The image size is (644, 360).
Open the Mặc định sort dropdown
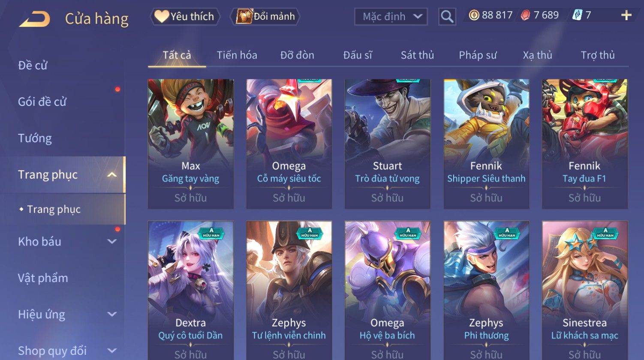pos(391,17)
